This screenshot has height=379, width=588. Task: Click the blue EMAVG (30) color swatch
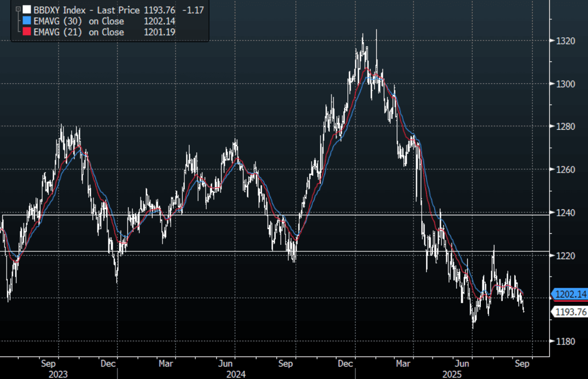(27, 21)
